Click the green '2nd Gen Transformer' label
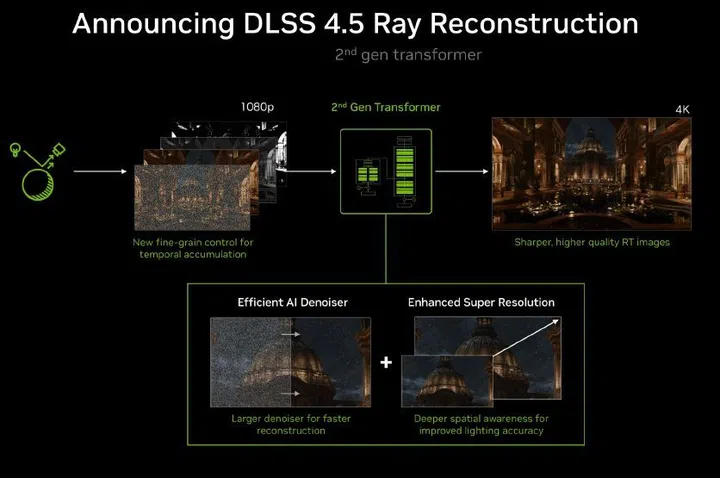This screenshot has height=478, width=720. click(386, 107)
